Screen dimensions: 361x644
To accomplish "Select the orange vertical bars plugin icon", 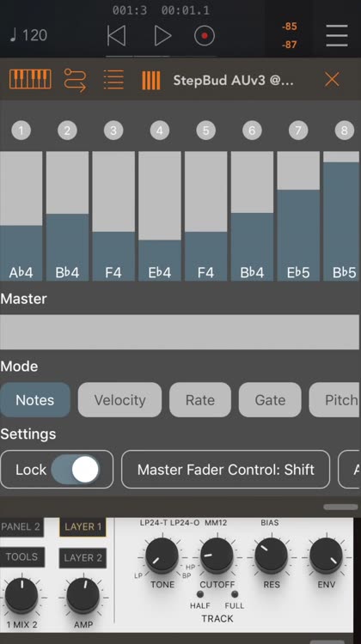I will pyautogui.click(x=151, y=80).
